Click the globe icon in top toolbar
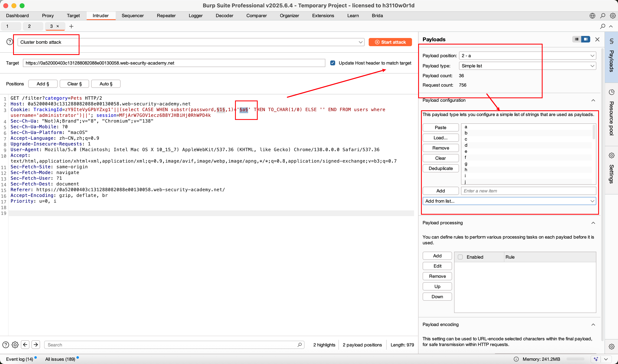 click(592, 16)
